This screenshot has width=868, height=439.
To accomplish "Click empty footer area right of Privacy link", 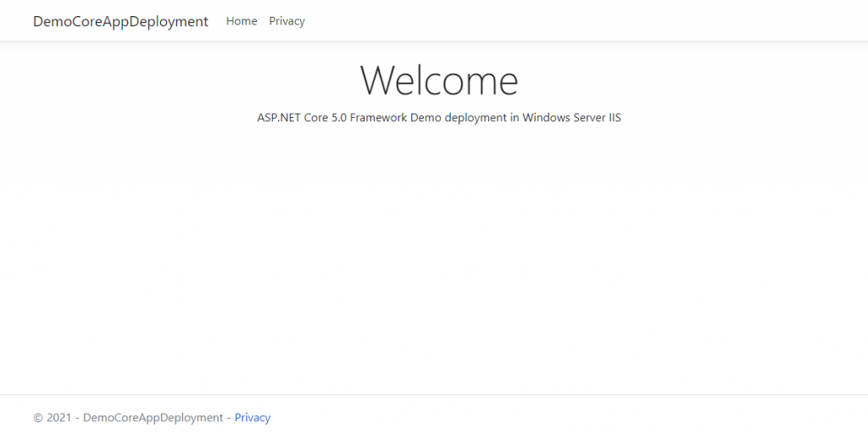I will (x=551, y=418).
